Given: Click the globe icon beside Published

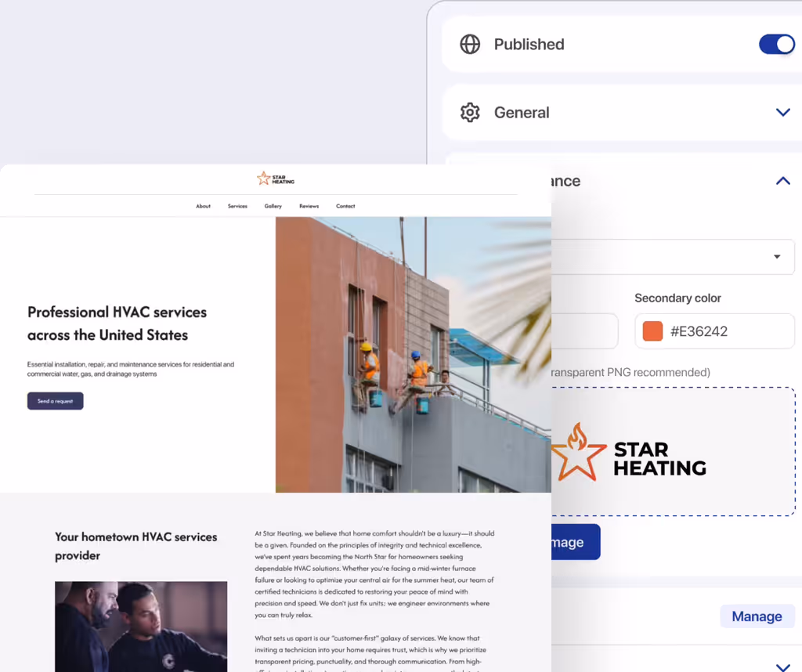Looking at the screenshot, I should 470,45.
